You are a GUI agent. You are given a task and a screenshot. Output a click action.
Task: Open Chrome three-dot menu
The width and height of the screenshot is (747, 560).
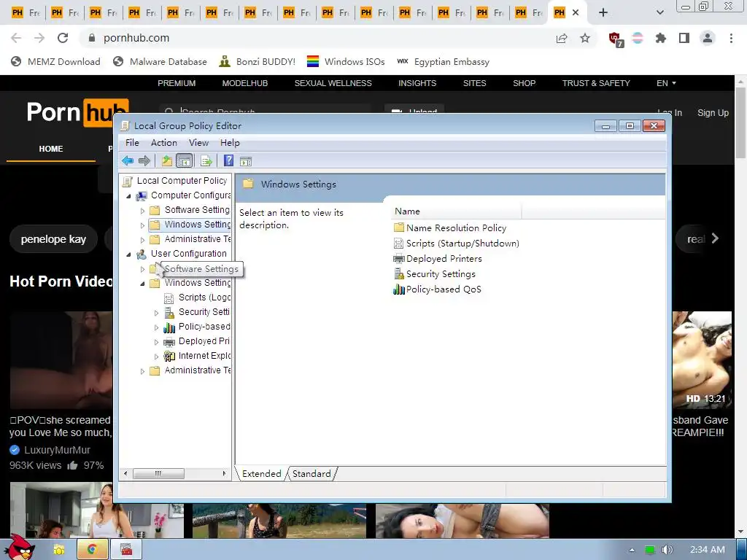(731, 38)
